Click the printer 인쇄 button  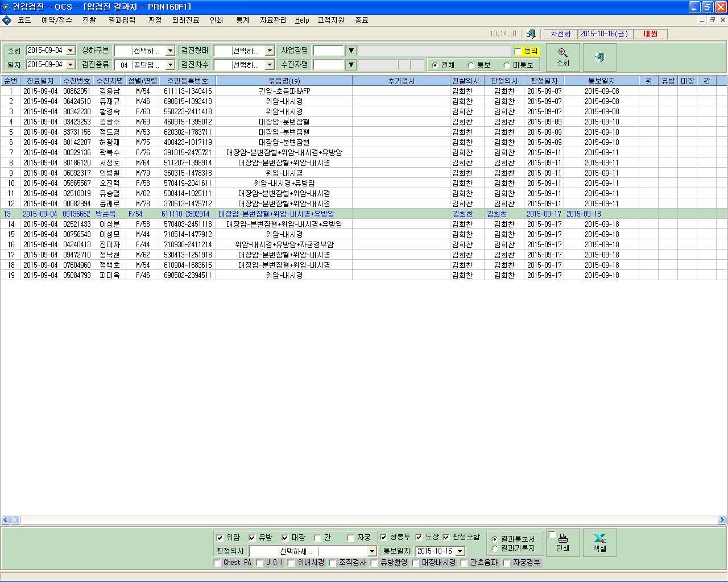pos(563,543)
